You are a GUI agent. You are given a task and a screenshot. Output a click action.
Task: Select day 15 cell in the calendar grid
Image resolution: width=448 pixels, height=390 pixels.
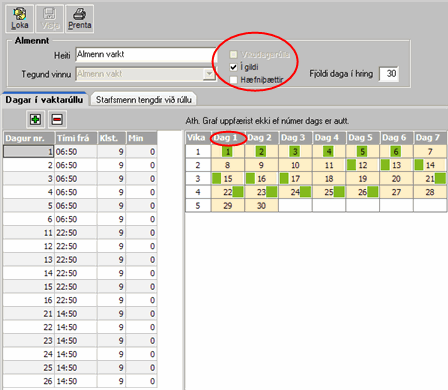(228, 179)
